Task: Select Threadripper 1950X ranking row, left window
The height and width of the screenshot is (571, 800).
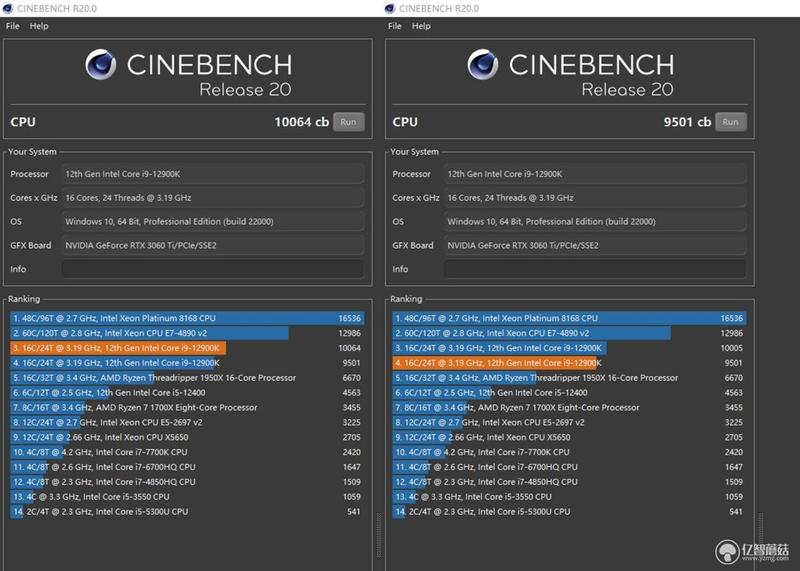Action: coord(187,378)
